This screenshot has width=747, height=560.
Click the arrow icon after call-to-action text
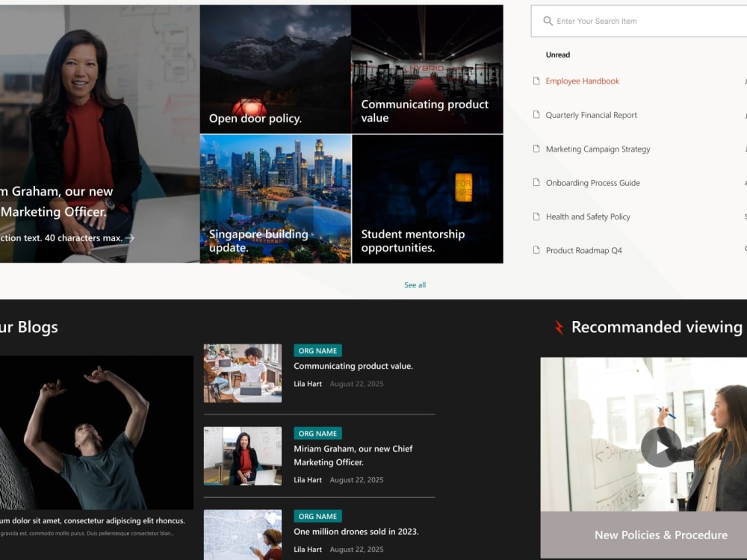tap(129, 237)
